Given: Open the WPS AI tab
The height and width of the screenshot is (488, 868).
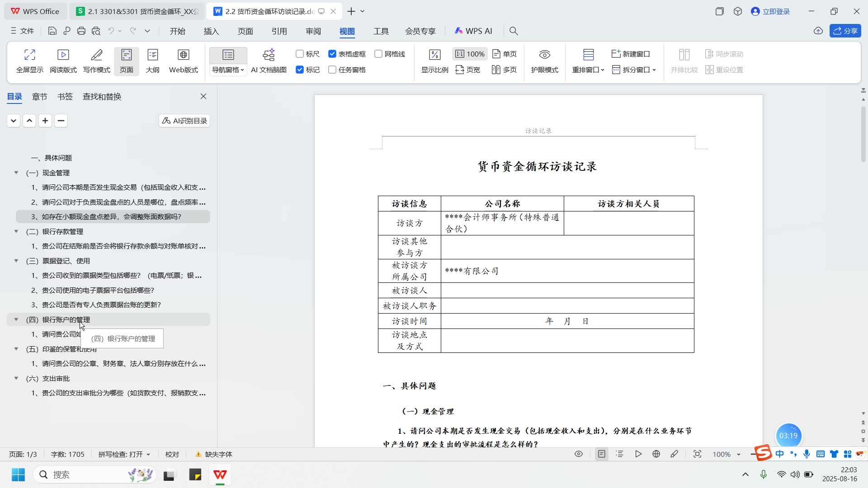Looking at the screenshot, I should (473, 31).
